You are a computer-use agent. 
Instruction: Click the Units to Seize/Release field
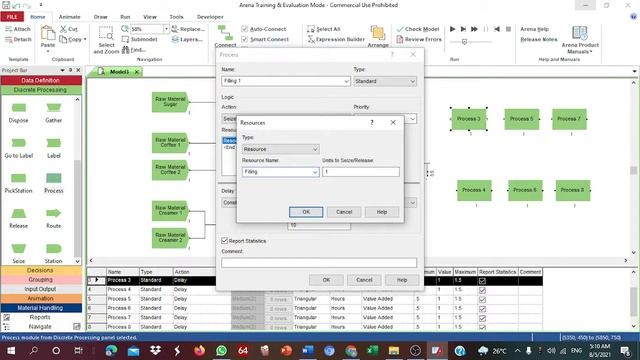(361, 172)
